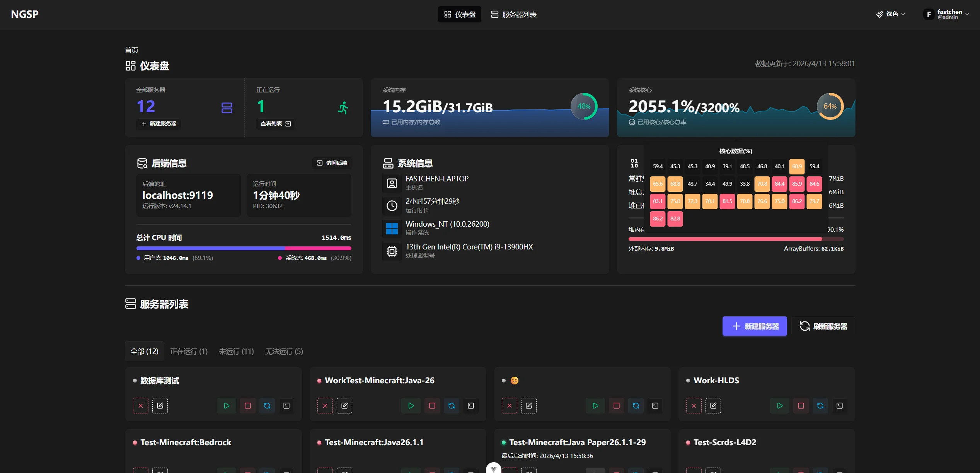Screen dimensions: 980x473
Task: Click the restart icon on the Work-HLDS card
Action: click(x=820, y=406)
